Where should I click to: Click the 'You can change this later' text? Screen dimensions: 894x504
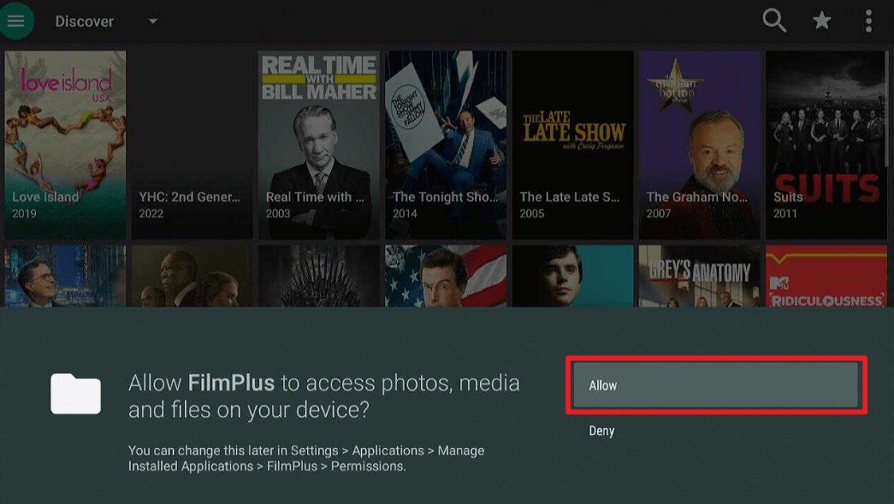pos(306,458)
